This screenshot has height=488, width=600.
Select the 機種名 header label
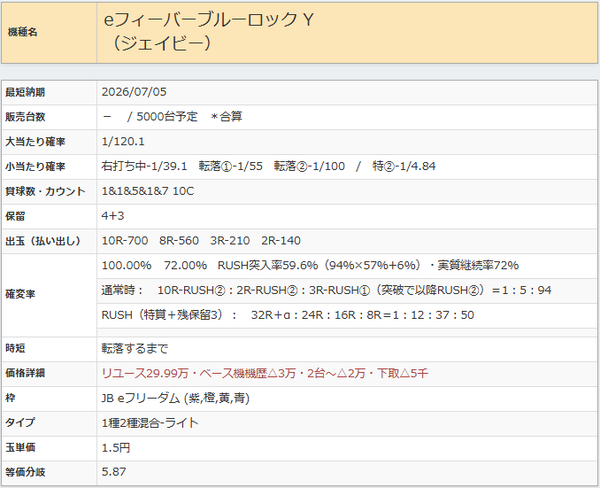(23, 32)
